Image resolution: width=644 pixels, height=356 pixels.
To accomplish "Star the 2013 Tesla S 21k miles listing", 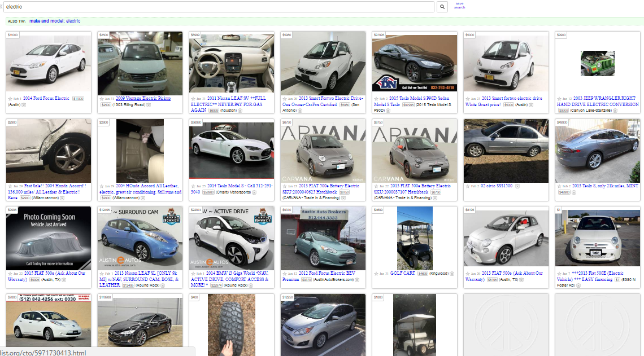I will coord(559,186).
